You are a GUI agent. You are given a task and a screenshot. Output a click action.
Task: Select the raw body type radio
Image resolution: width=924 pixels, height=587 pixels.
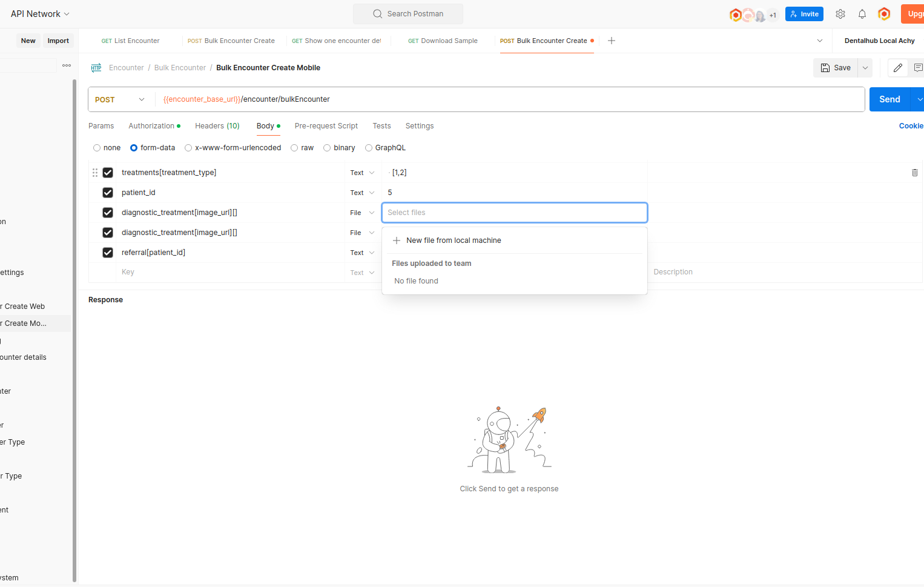coord(295,148)
